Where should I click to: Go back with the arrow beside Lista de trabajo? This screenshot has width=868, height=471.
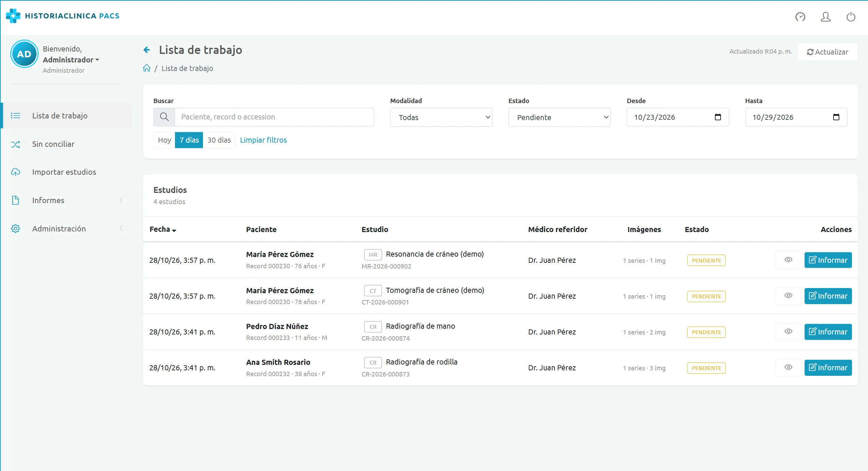pos(147,50)
